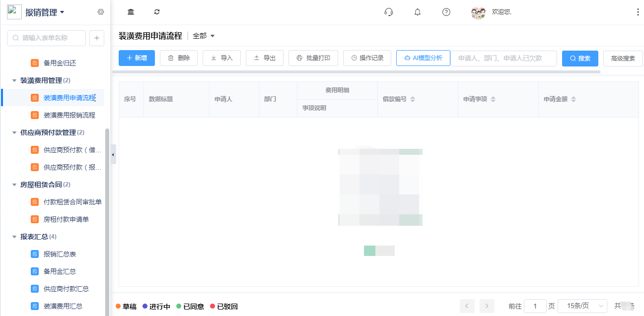Click the 已驳回 status legend
Image resolution: width=644 pixels, height=316 pixels.
(x=224, y=307)
